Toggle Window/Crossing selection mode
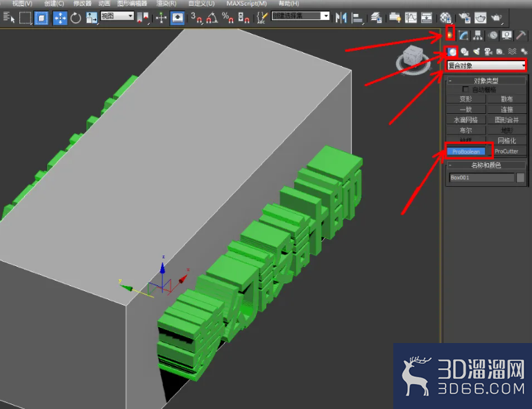 (x=42, y=17)
